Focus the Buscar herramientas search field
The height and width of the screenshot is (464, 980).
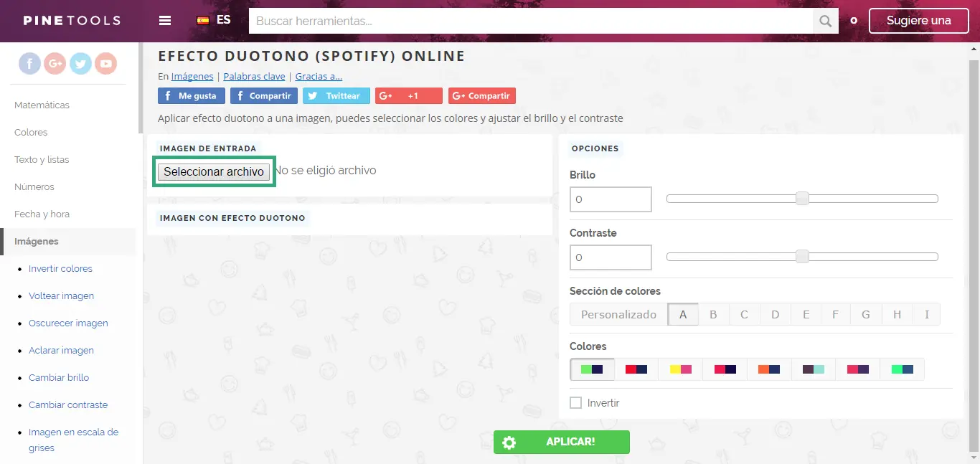point(531,21)
